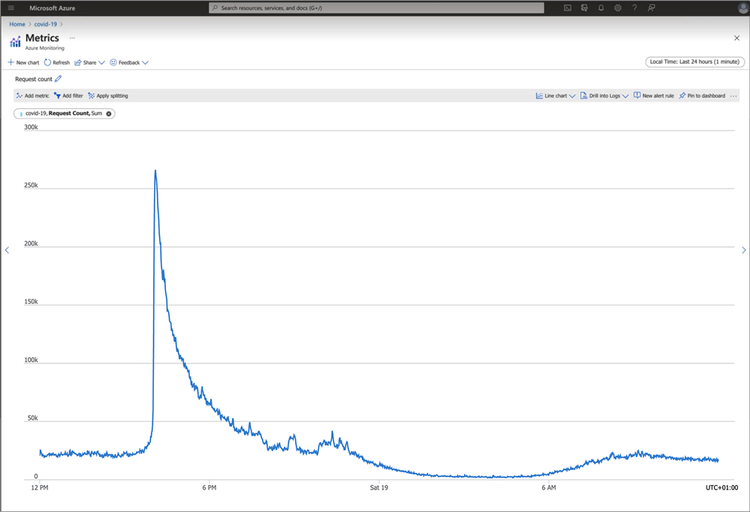
Task: Click the 12 PM x-axis label
Action: pyautogui.click(x=40, y=488)
